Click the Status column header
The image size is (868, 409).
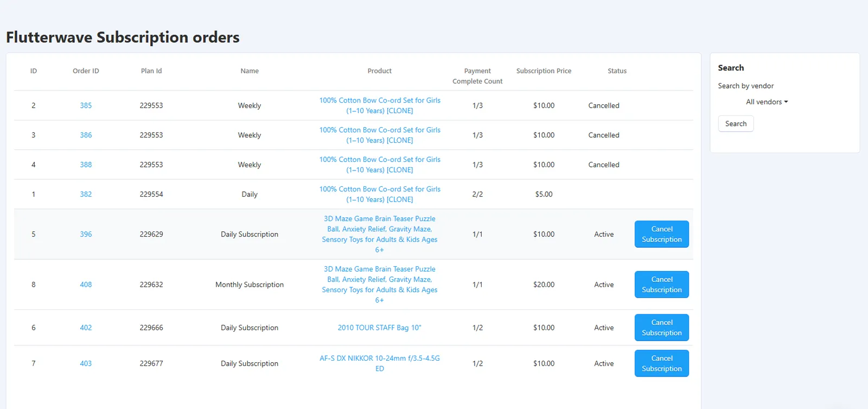(x=617, y=71)
